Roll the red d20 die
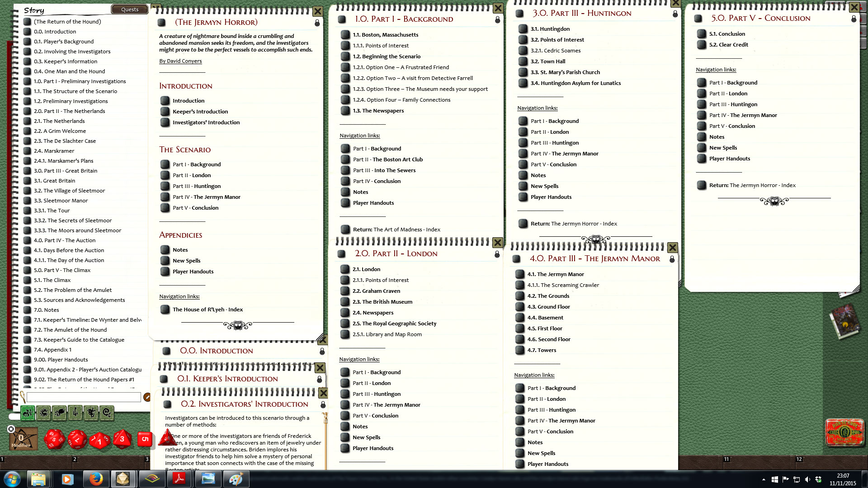Screen dimensions: 868x488 pyautogui.click(x=54, y=439)
